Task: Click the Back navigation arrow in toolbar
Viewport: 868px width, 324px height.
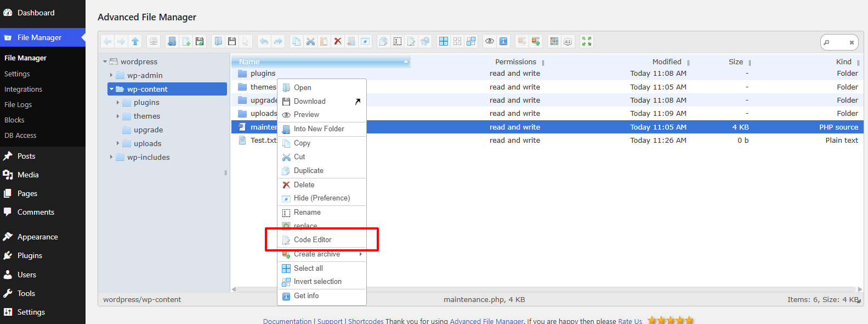Action: coord(107,41)
